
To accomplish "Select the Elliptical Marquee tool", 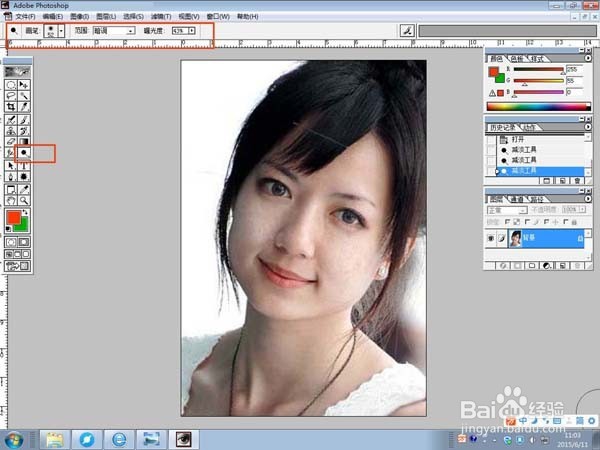I will pyautogui.click(x=11, y=85).
